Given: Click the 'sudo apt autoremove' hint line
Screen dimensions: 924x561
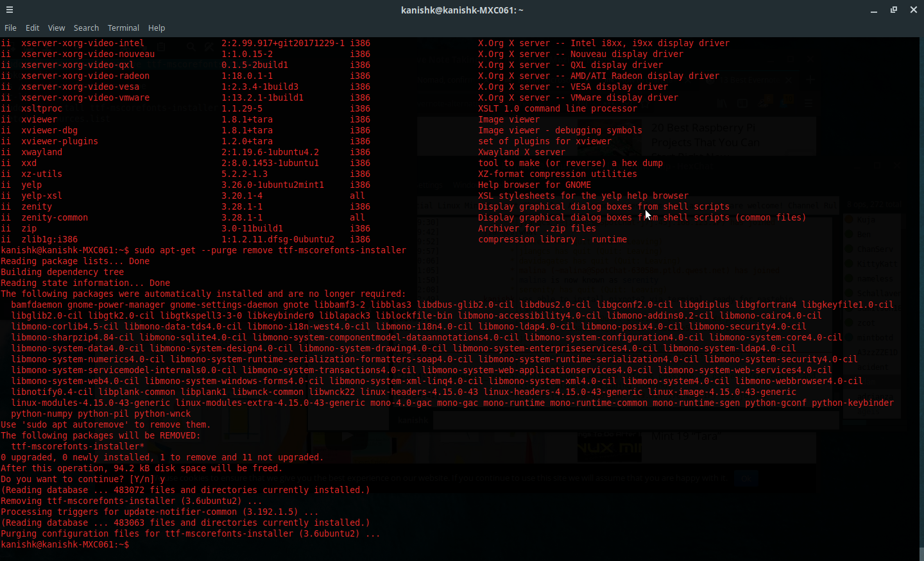Looking at the screenshot, I should tap(106, 424).
